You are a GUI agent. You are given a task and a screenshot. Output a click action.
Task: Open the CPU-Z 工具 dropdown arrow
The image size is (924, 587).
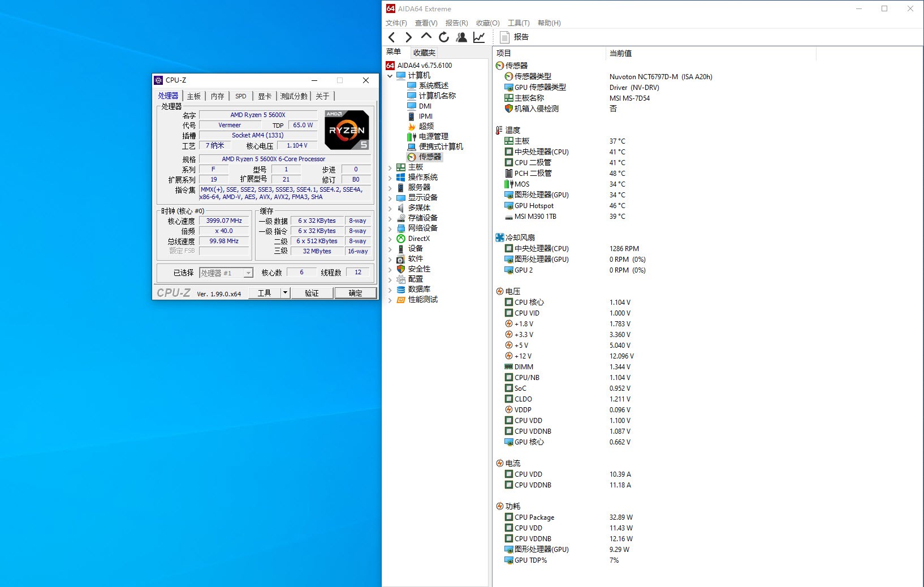click(286, 293)
